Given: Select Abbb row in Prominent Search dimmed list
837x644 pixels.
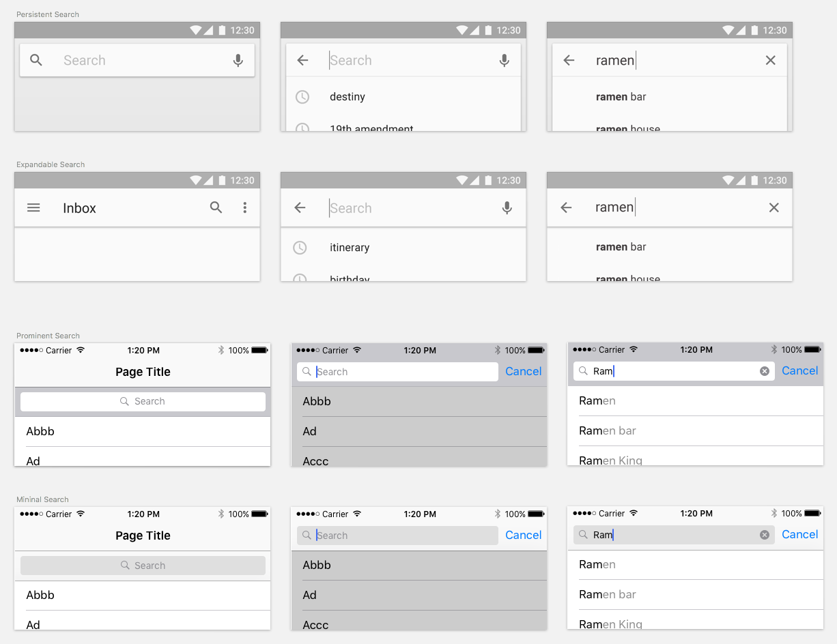Looking at the screenshot, I should (x=419, y=401).
